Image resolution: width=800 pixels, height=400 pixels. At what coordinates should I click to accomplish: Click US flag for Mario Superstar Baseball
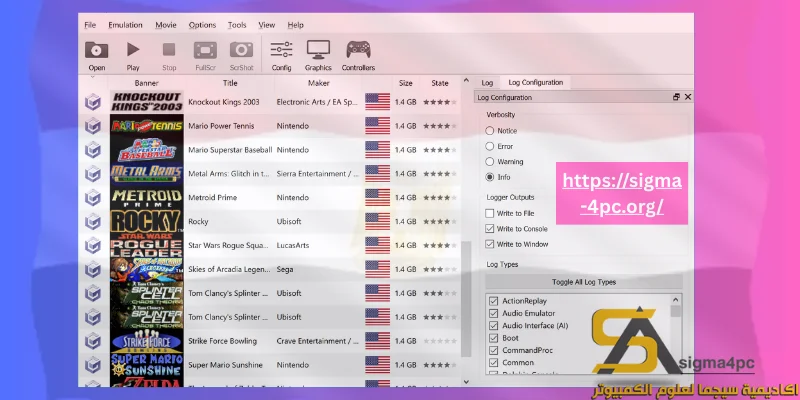click(x=378, y=150)
